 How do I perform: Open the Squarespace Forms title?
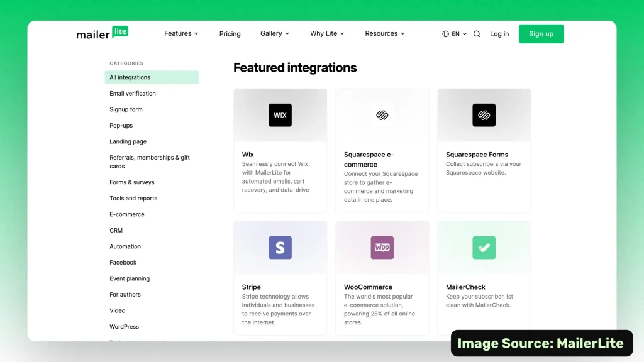click(477, 155)
